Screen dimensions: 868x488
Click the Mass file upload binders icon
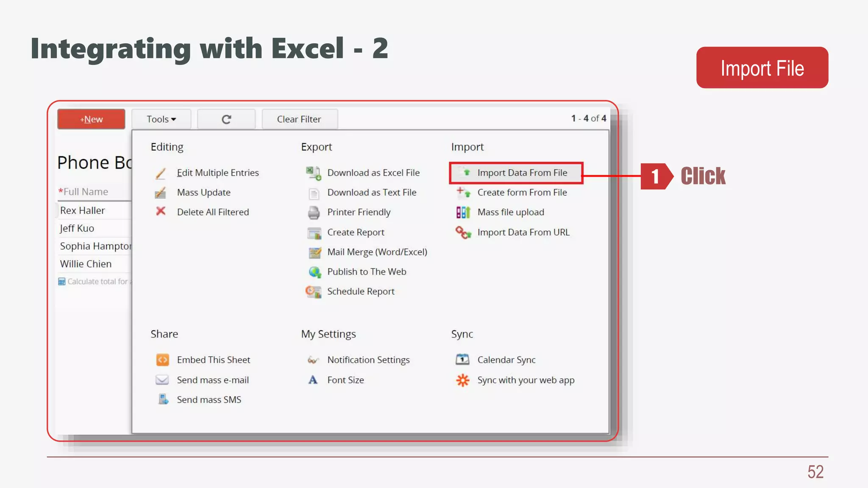(x=463, y=212)
